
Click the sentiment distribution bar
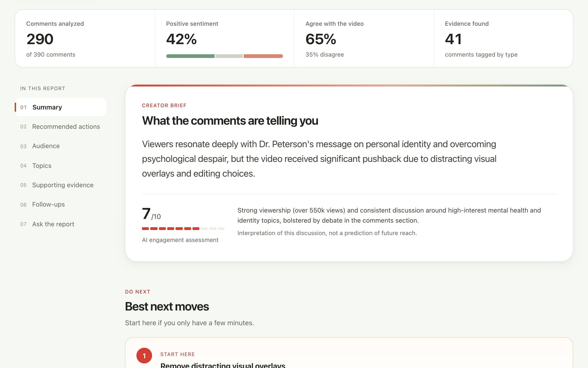224,56
